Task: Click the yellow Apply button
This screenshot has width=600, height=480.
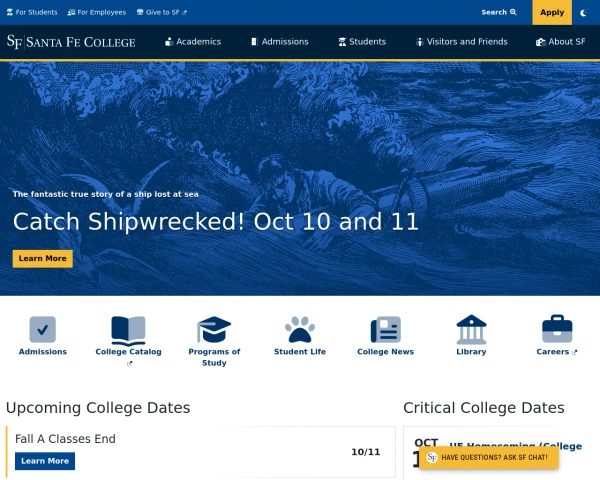Action: [x=552, y=12]
